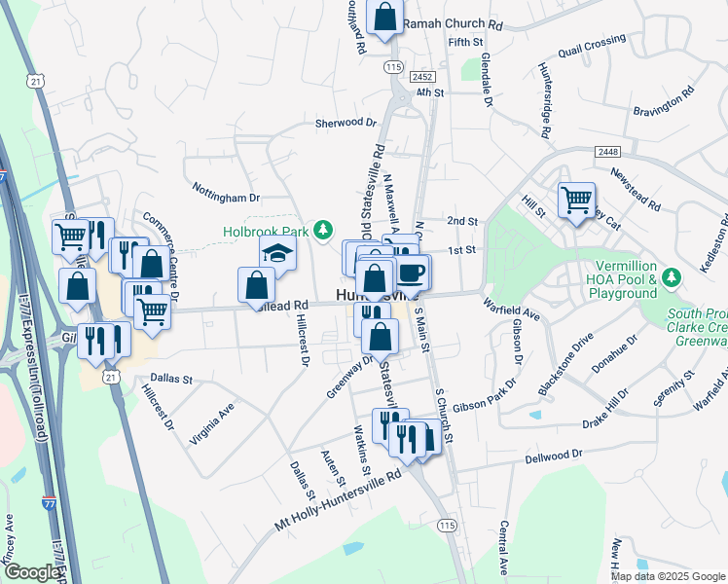Click the S Main St label
728x584 pixels.
421,330
